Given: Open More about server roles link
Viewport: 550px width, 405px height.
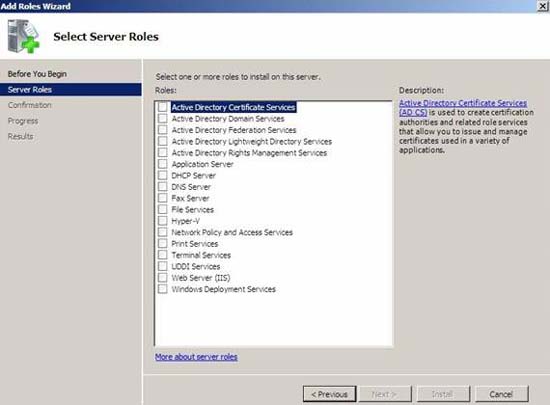Looking at the screenshot, I should (x=196, y=357).
